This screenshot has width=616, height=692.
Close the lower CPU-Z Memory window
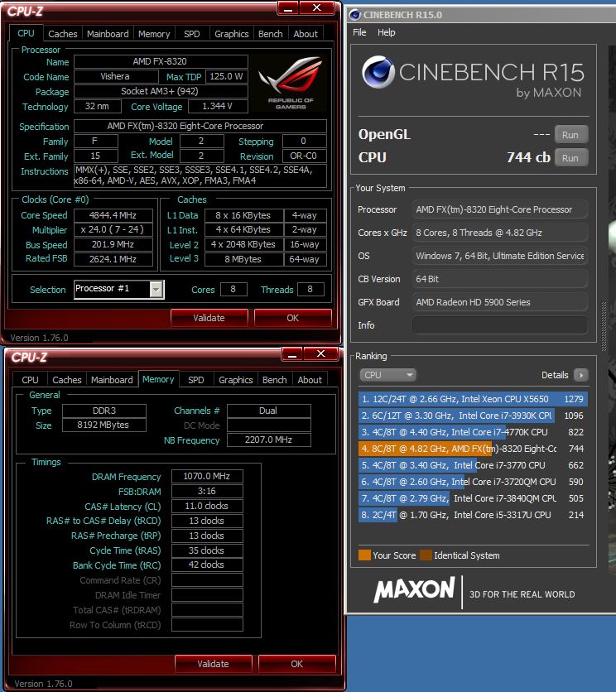[321, 354]
